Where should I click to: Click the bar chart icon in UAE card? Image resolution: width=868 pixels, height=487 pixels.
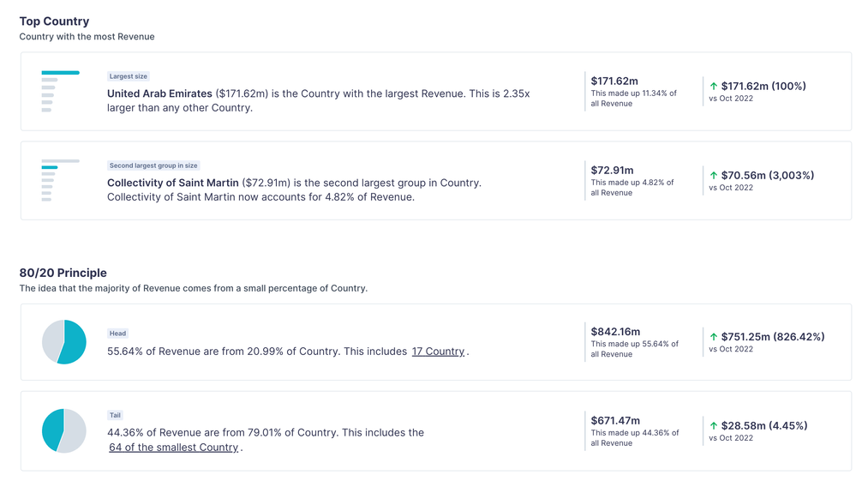point(60,91)
